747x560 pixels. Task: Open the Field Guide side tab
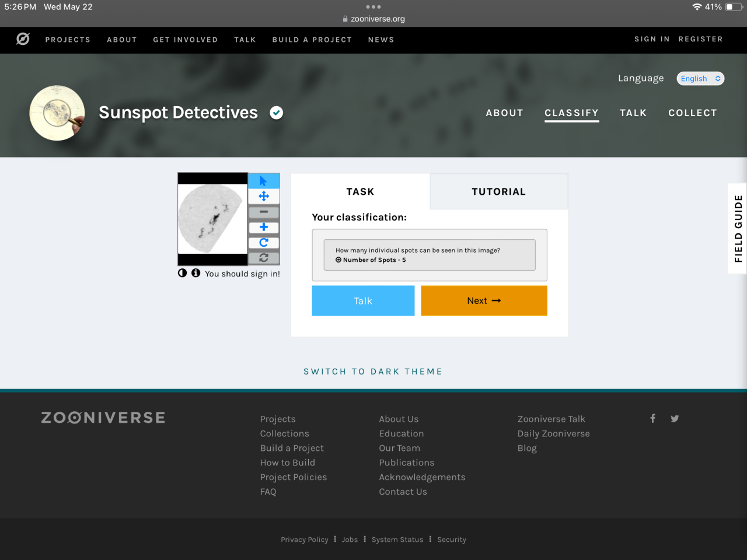738,228
